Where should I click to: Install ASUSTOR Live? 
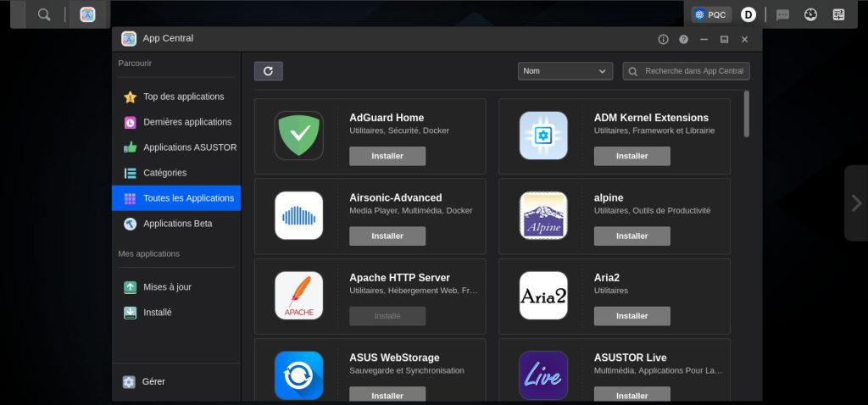coord(632,395)
